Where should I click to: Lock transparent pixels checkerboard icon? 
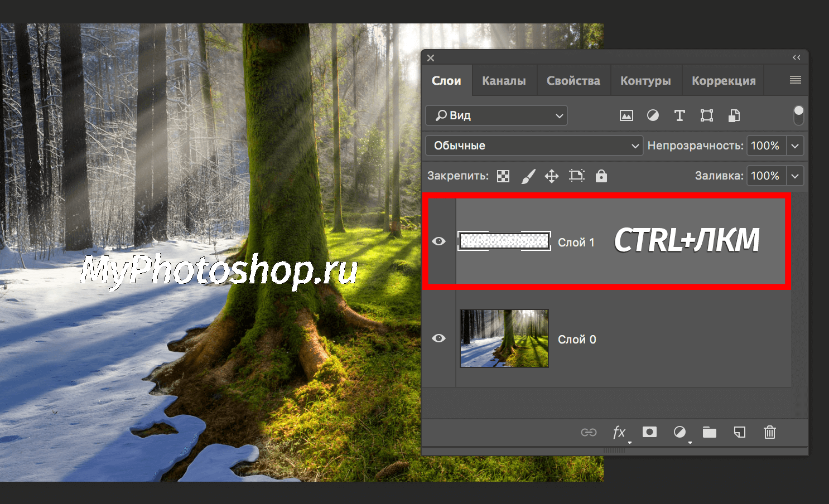tap(503, 176)
